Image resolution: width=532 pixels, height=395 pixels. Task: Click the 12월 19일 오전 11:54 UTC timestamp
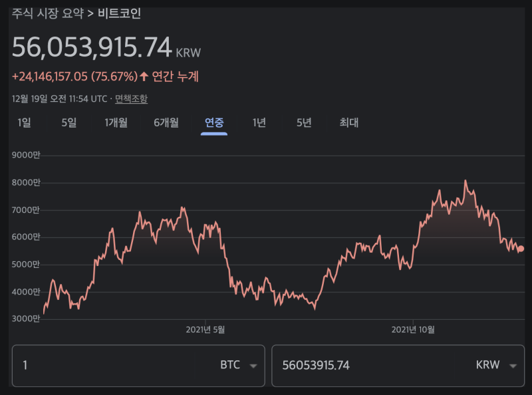coord(59,98)
